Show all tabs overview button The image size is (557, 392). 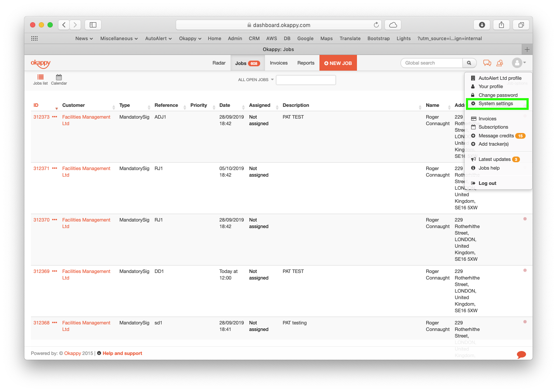[x=521, y=25]
